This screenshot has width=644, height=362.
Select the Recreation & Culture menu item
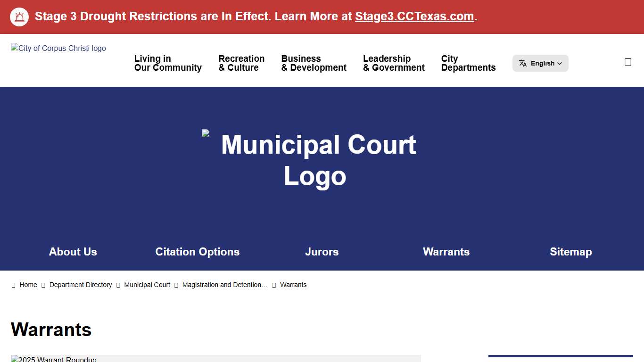tap(241, 63)
